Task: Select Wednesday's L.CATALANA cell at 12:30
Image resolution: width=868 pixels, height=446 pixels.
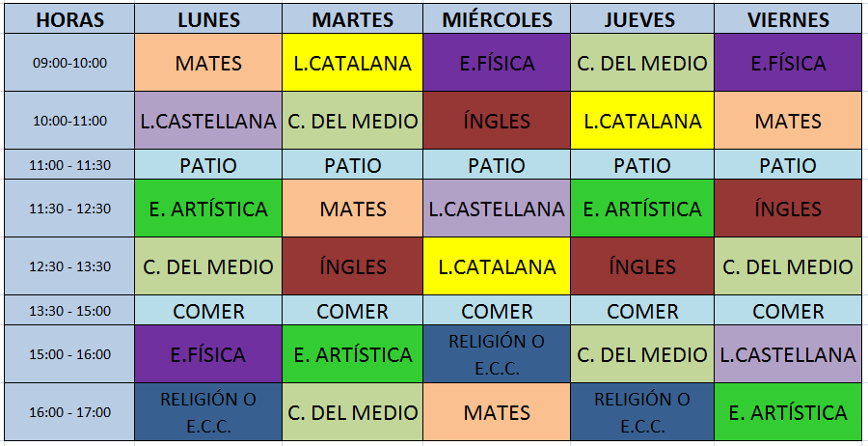Action: 497,266
